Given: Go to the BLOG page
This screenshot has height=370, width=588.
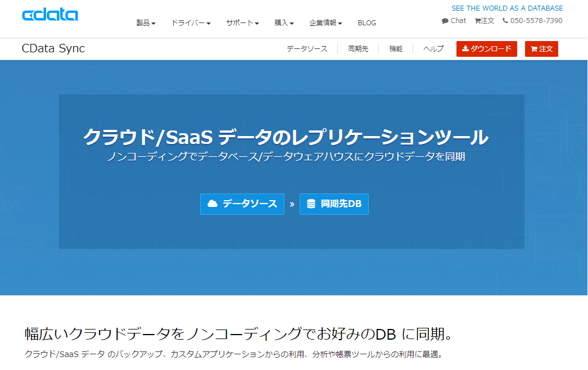Looking at the screenshot, I should pyautogui.click(x=367, y=23).
